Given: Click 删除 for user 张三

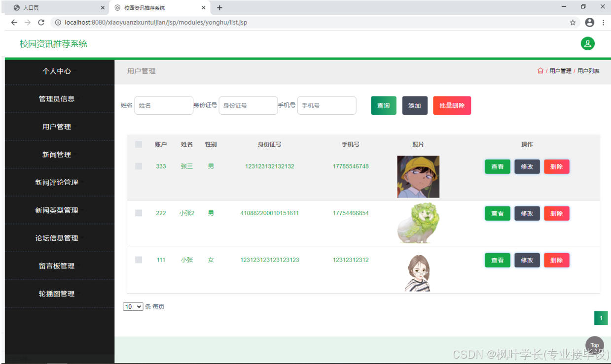Looking at the screenshot, I should (557, 166).
